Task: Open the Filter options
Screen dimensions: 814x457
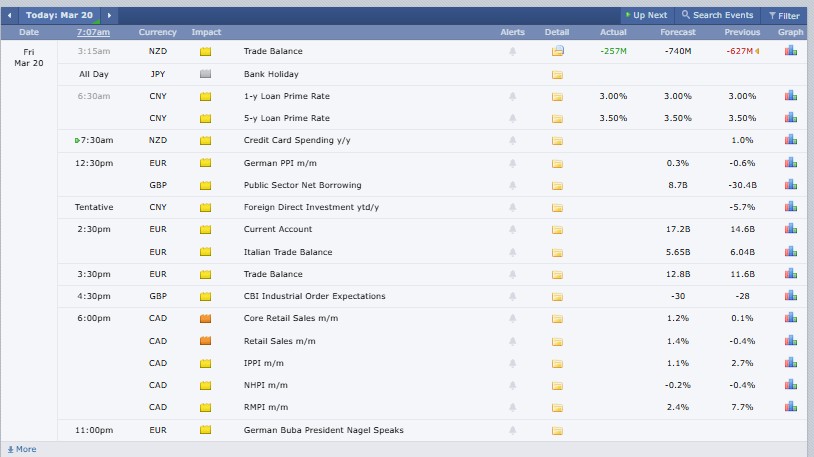Action: pos(783,16)
